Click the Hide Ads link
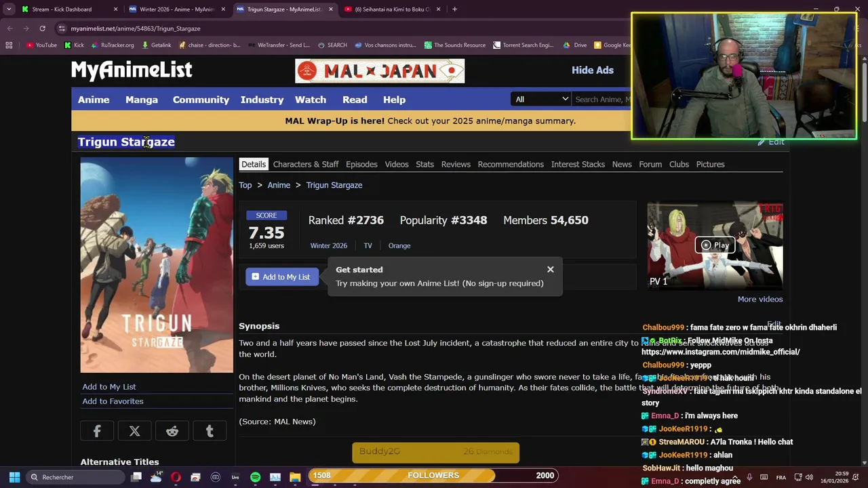Viewport: 868px width, 488px height. click(x=593, y=70)
